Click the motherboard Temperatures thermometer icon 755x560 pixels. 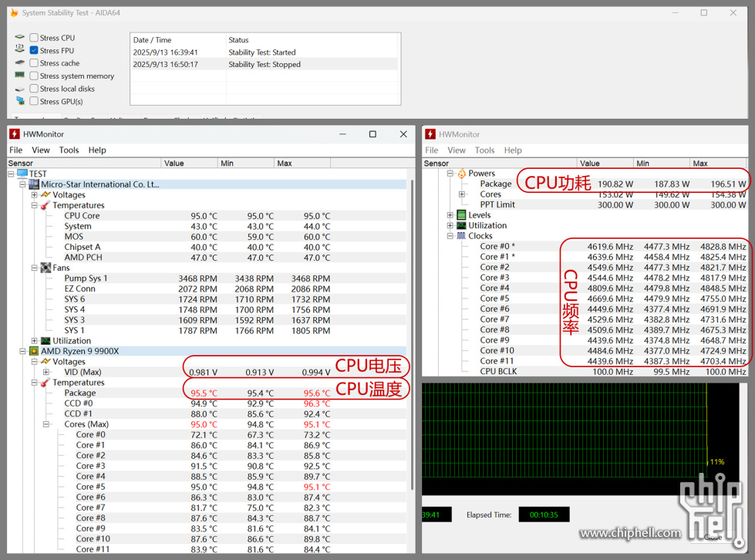pos(46,205)
